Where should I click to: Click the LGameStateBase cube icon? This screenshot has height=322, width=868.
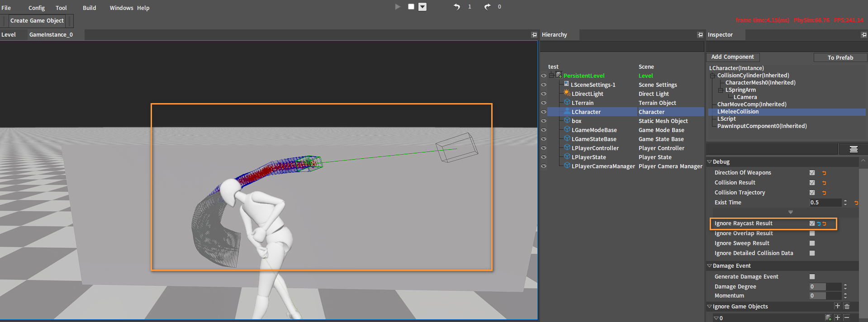(567, 138)
